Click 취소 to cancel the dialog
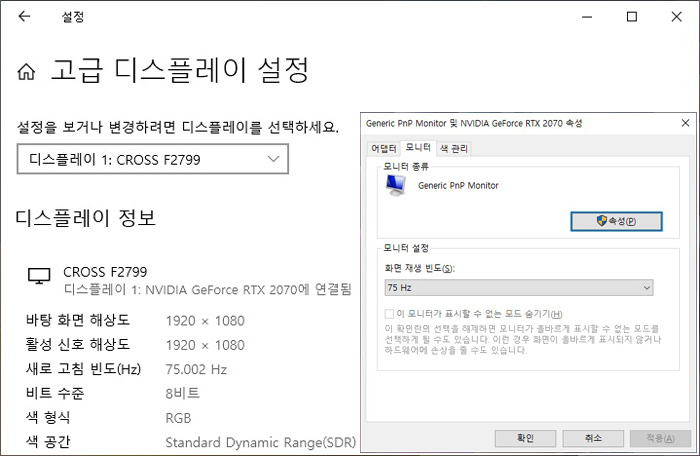 click(593, 438)
